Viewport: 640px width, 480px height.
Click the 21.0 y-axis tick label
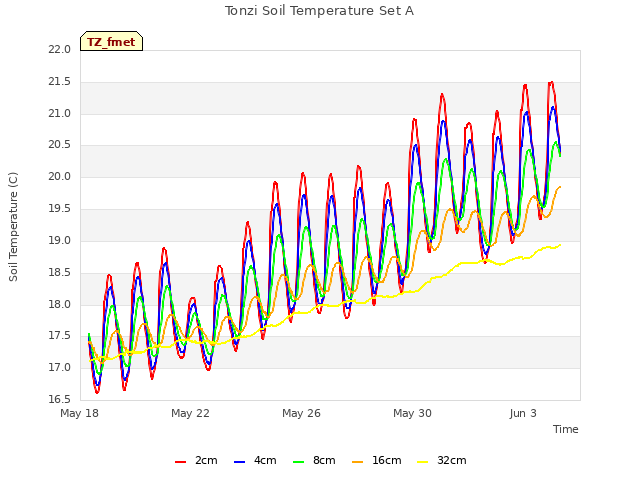(x=60, y=113)
